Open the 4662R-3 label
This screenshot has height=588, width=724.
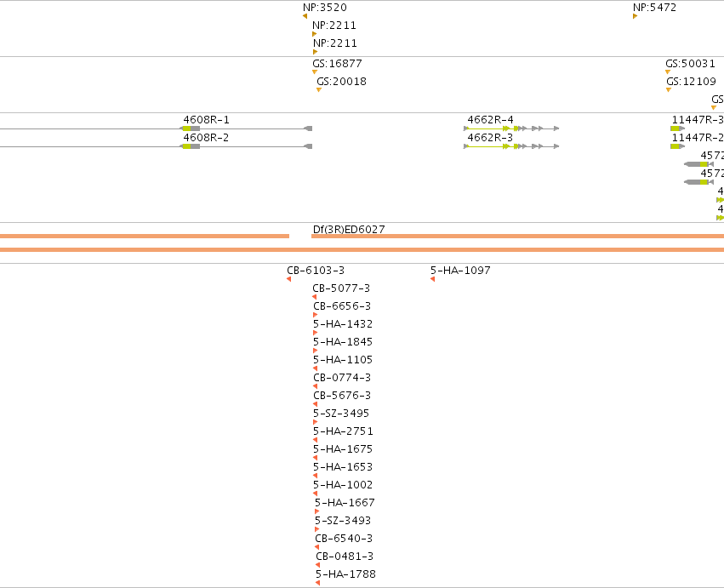(x=490, y=138)
